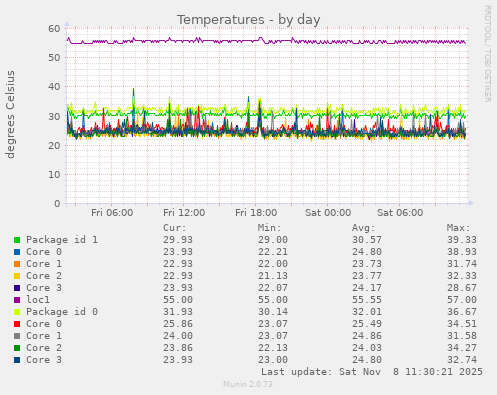Viewport: 497px width, 395px height.
Task: Select the Core 3 average value 24.17
Action: 367,288
